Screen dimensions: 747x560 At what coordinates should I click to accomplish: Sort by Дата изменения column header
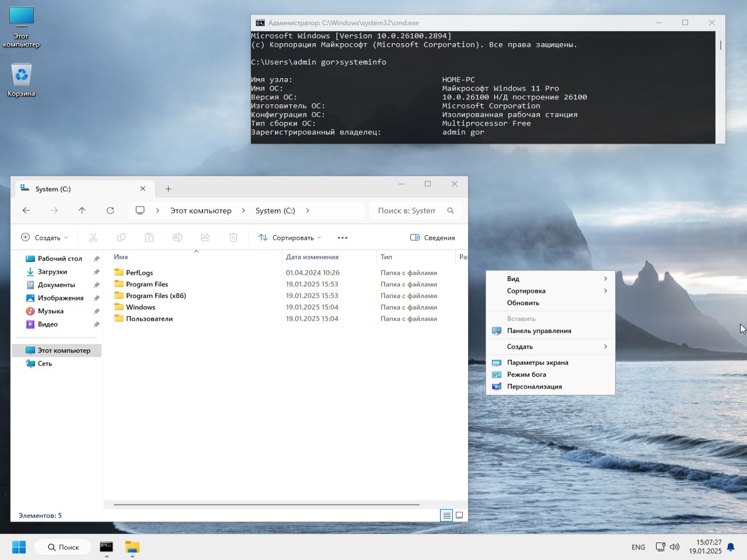pyautogui.click(x=312, y=257)
